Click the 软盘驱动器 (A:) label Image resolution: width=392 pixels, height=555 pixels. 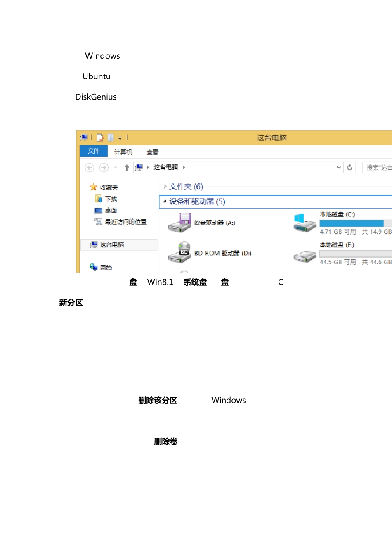pos(215,223)
